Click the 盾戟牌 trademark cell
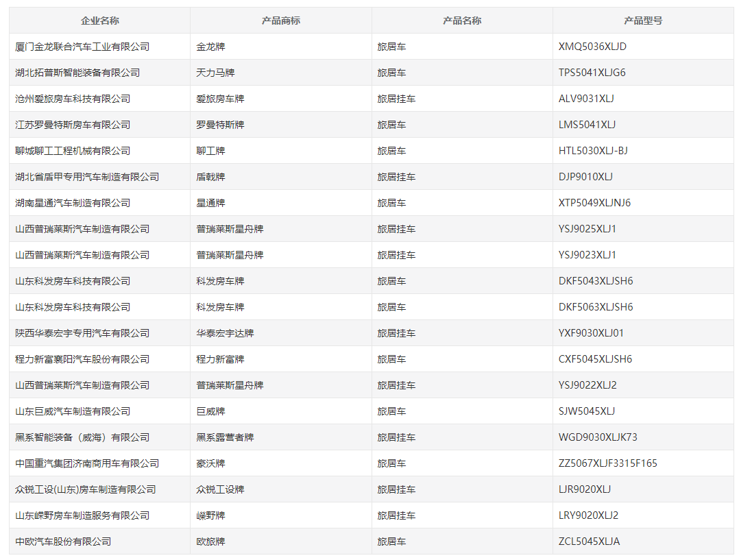 [x=281, y=177]
